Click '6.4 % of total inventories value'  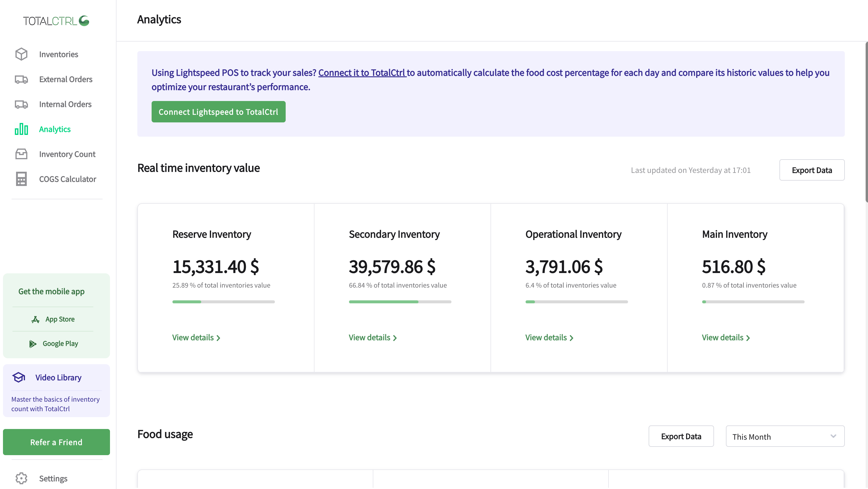(571, 285)
